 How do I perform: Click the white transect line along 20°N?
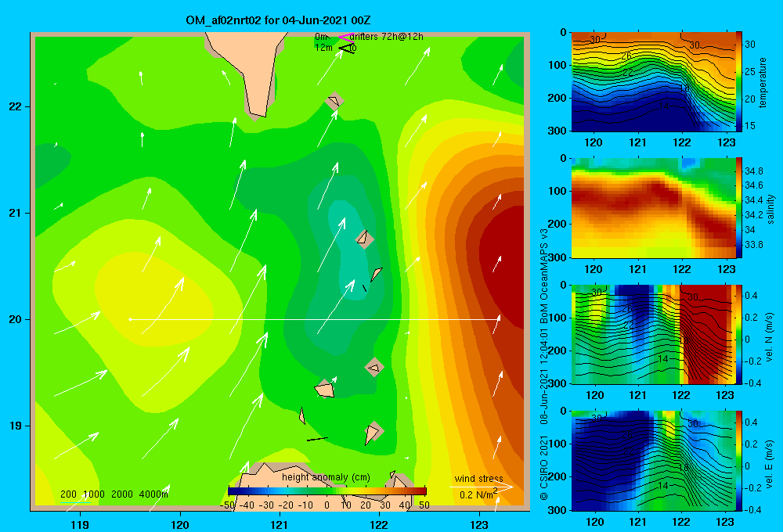315,319
